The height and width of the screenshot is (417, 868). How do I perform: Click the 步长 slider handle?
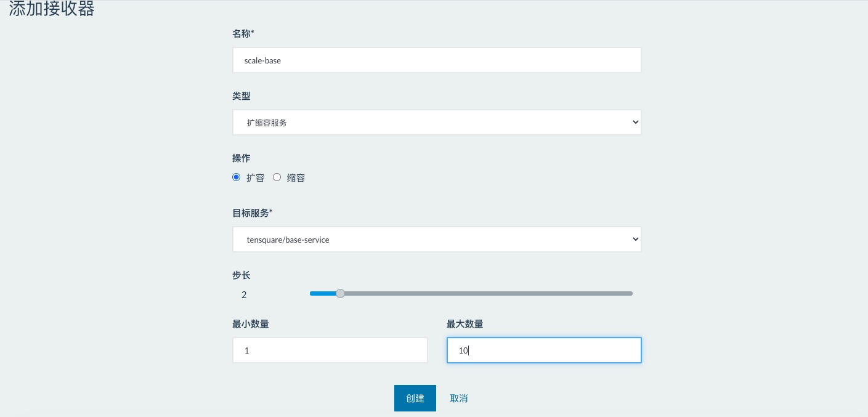[340, 293]
